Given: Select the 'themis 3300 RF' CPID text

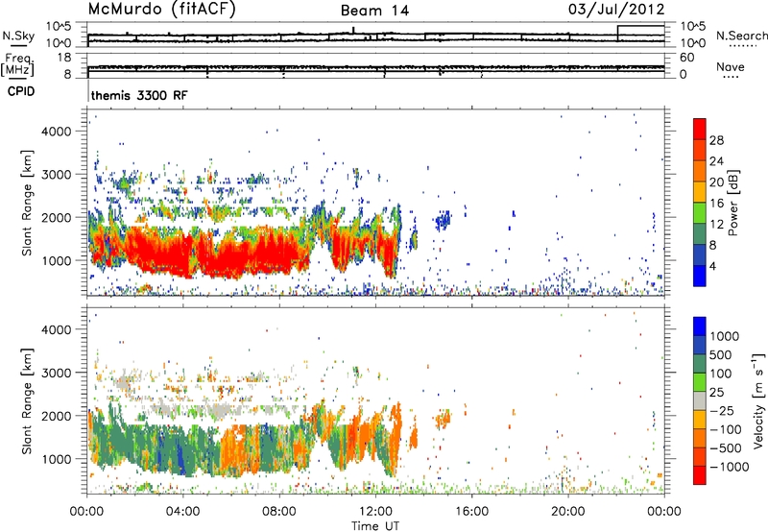Looking at the screenshot, I should (139, 95).
